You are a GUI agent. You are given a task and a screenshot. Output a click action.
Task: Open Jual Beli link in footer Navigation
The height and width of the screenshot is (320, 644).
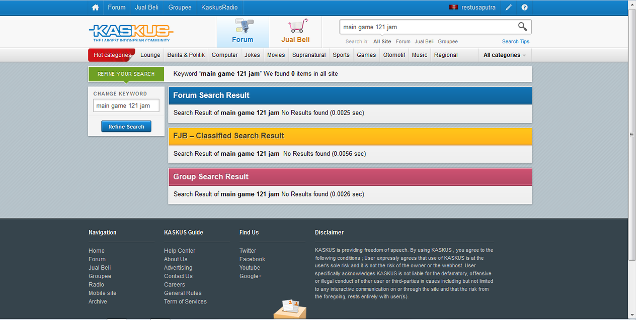[x=100, y=268]
